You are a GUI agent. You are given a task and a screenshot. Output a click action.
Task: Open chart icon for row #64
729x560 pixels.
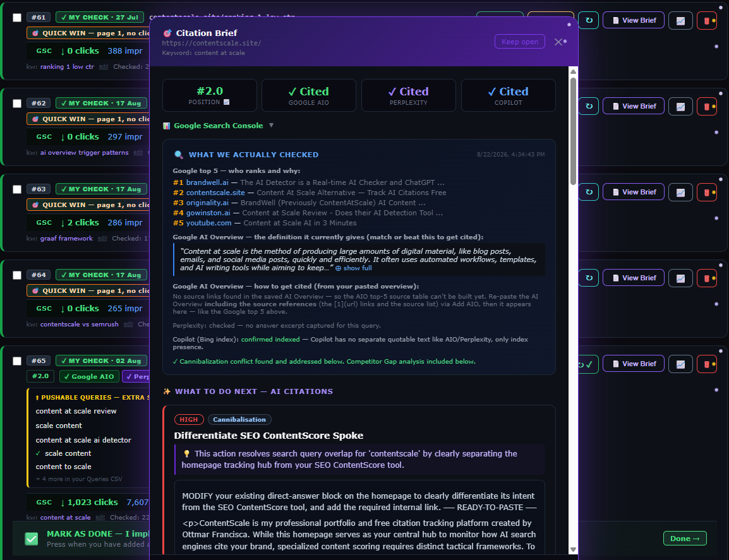pyautogui.click(x=680, y=278)
